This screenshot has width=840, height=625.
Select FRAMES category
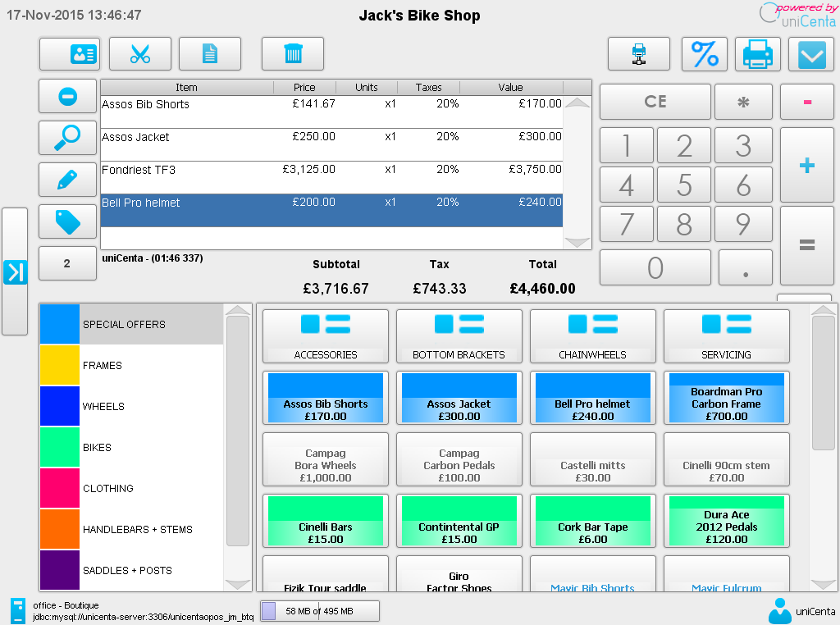tap(132, 365)
